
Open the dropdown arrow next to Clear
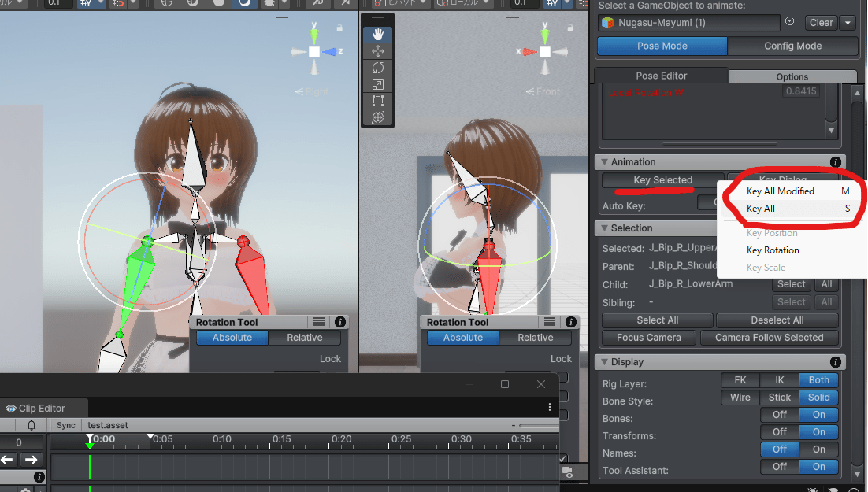(848, 23)
